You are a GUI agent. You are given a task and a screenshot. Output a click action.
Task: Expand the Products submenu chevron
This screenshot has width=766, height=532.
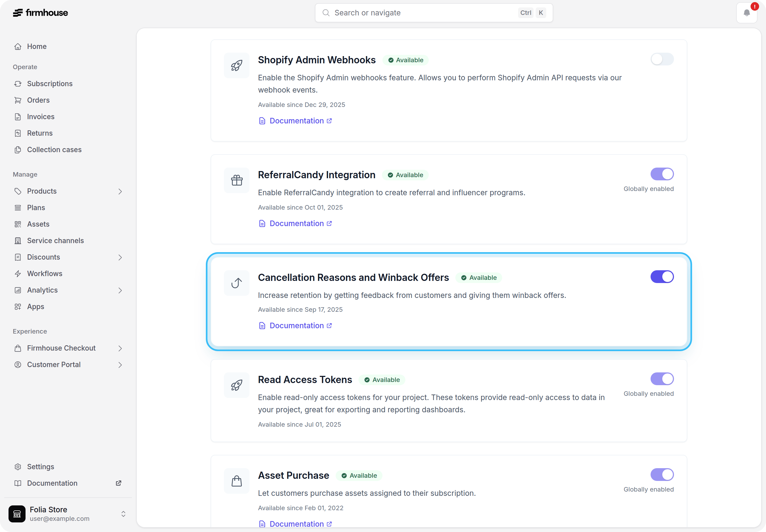[x=120, y=191]
